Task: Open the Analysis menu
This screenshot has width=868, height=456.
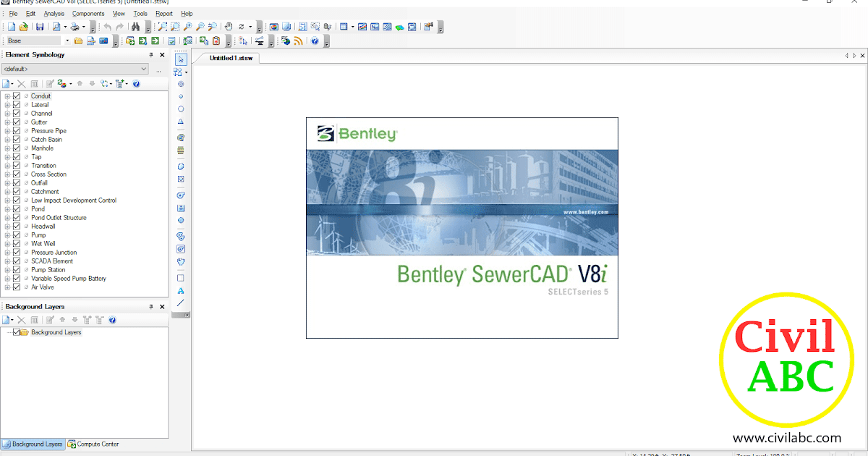Action: pyautogui.click(x=54, y=13)
